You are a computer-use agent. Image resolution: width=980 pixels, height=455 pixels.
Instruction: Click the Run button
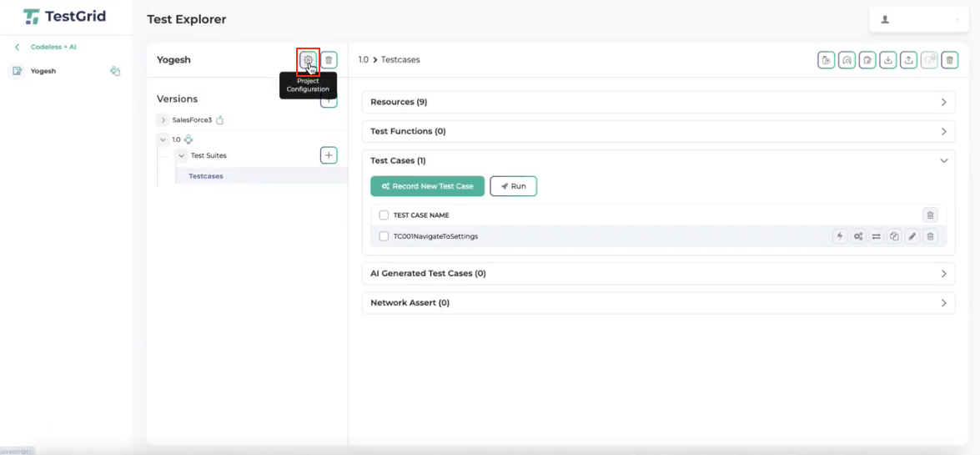coord(513,186)
